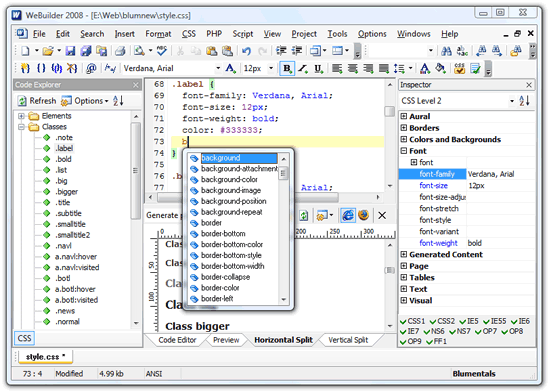Switch to Code Editor tab
The image size is (549, 392).
click(x=177, y=340)
